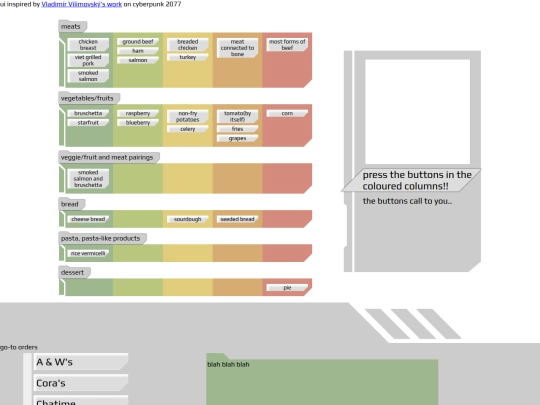Click the blank white image area in the info panel

click(417, 112)
